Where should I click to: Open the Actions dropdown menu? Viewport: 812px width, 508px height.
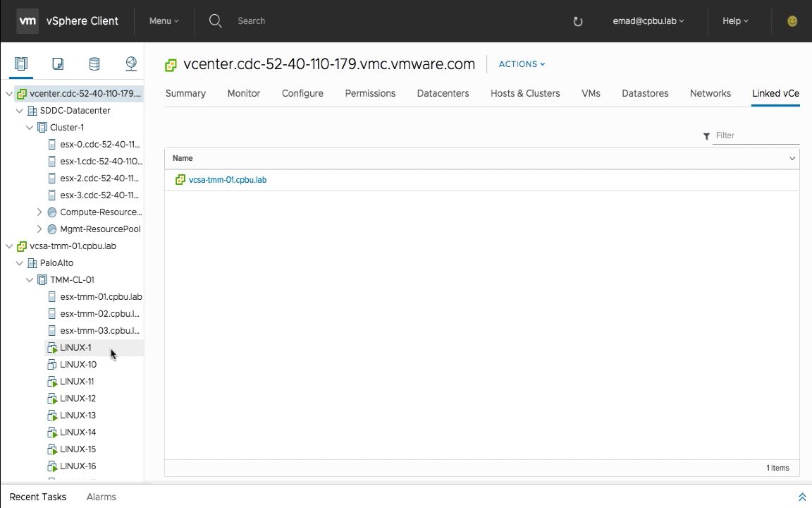tap(522, 64)
